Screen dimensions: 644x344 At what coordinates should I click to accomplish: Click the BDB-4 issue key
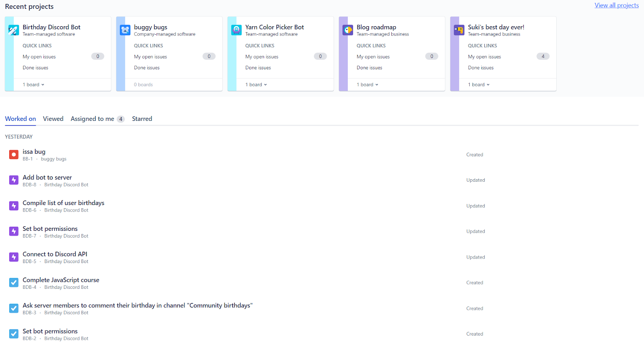tap(29, 287)
